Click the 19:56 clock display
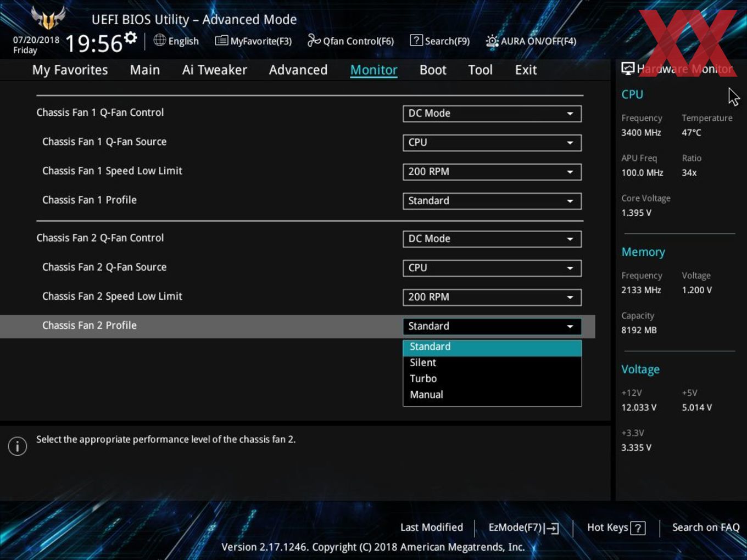The height and width of the screenshot is (560, 747). pyautogui.click(x=93, y=43)
